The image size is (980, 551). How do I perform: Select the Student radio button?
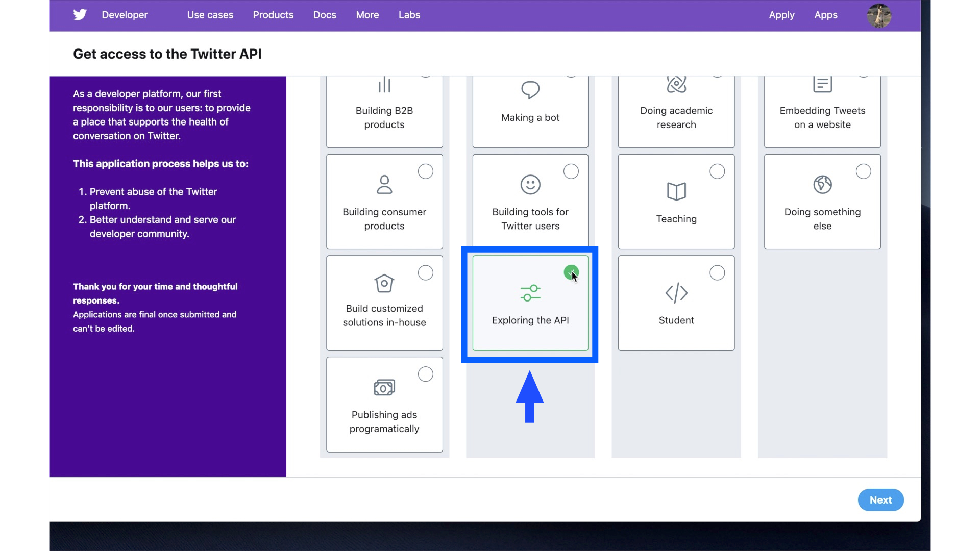coord(717,273)
